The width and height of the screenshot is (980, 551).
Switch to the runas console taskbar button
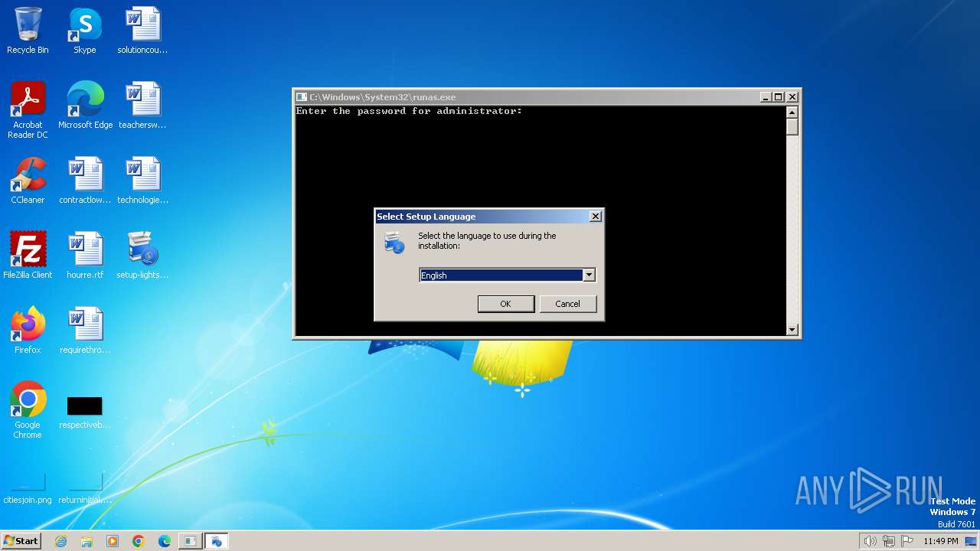[190, 541]
